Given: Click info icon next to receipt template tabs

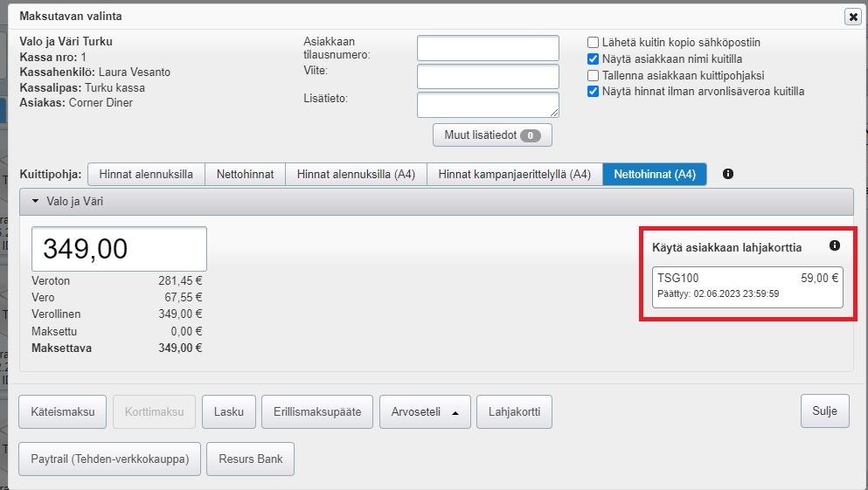Looking at the screenshot, I should click(x=728, y=174).
